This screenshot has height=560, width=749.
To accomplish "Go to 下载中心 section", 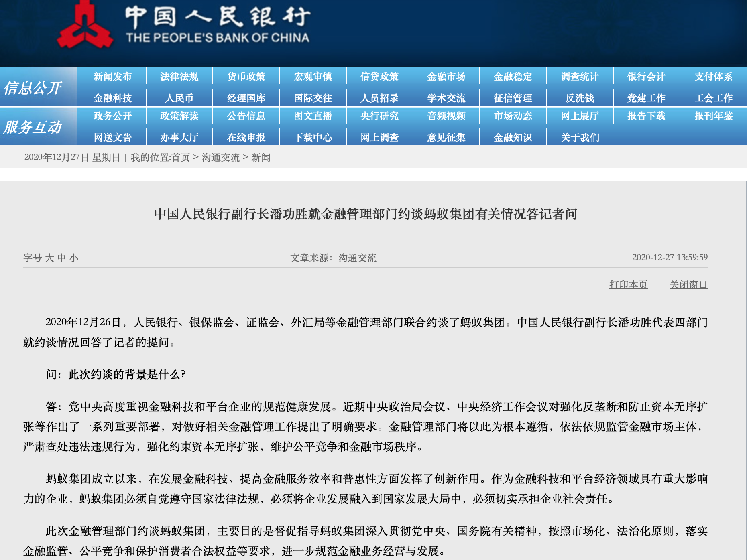I will coord(313,138).
